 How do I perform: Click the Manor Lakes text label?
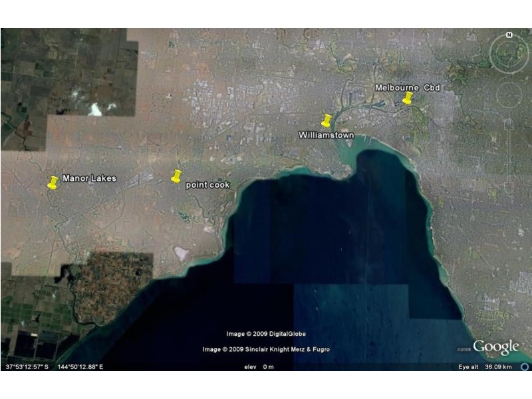tap(89, 178)
